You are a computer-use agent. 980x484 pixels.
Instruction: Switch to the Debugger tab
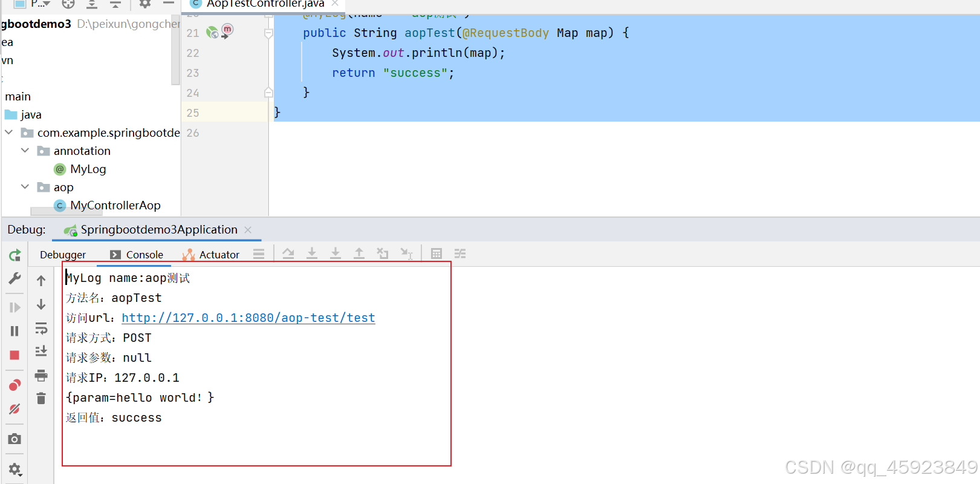pyautogui.click(x=63, y=255)
